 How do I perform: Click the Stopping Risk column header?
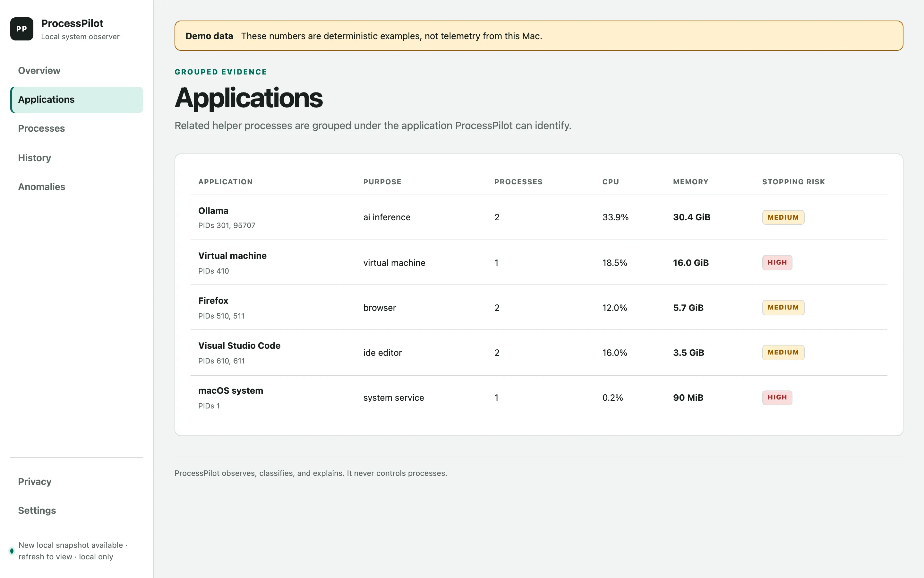click(793, 182)
